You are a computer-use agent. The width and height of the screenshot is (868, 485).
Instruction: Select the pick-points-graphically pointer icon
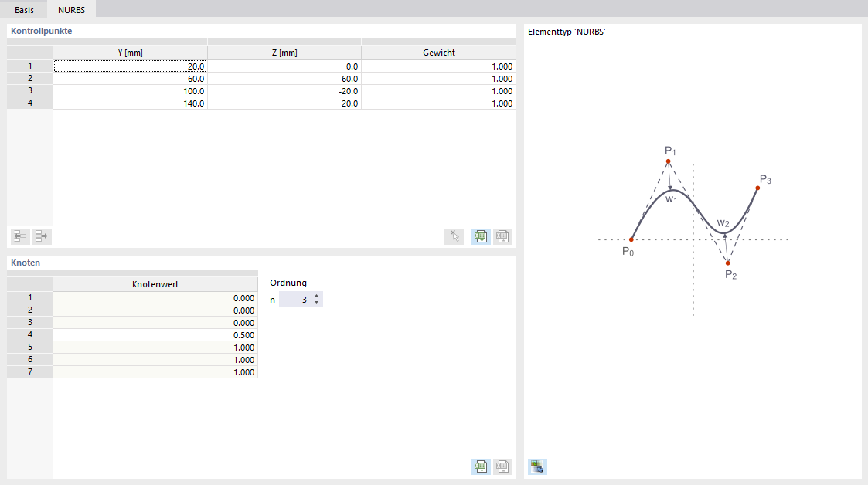(x=454, y=236)
